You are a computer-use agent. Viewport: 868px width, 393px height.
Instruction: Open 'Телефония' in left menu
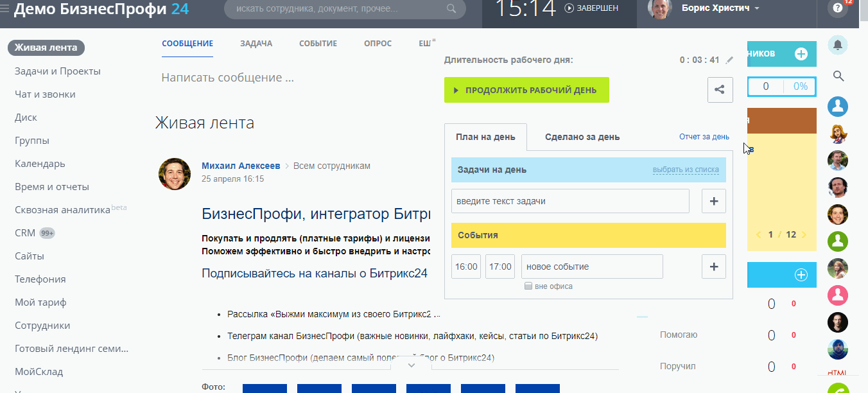pyautogui.click(x=40, y=279)
